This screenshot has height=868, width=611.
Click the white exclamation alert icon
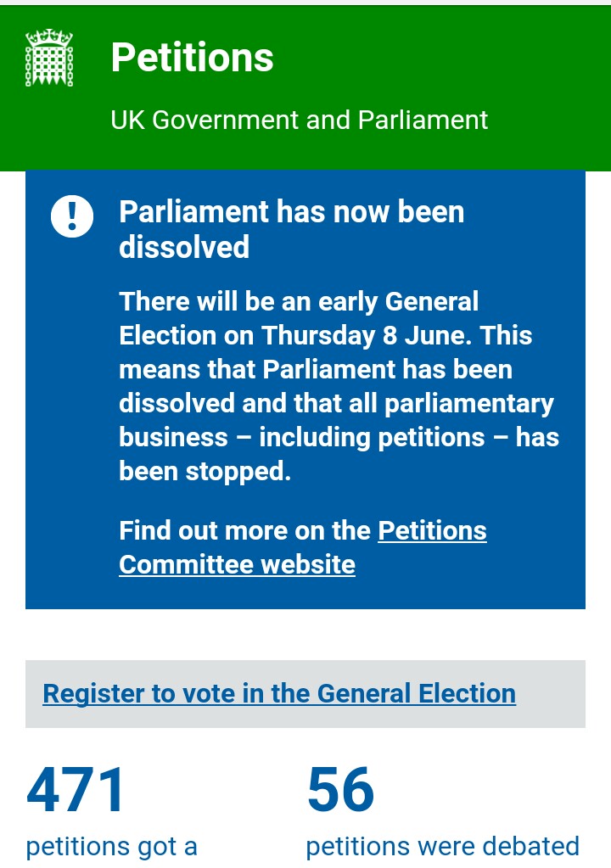coord(72,216)
